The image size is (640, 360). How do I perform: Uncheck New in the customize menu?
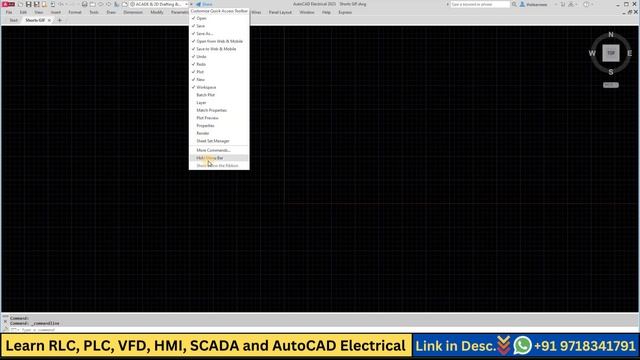point(219,80)
